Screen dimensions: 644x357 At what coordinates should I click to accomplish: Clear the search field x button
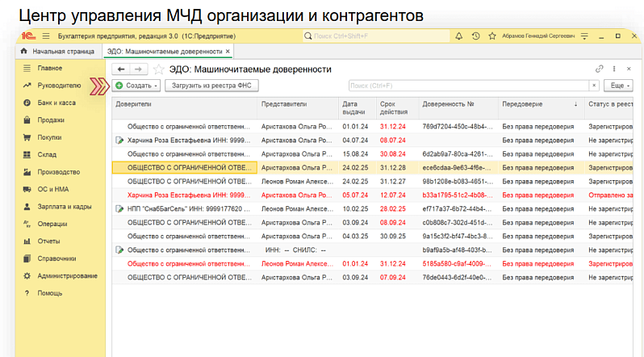click(594, 86)
